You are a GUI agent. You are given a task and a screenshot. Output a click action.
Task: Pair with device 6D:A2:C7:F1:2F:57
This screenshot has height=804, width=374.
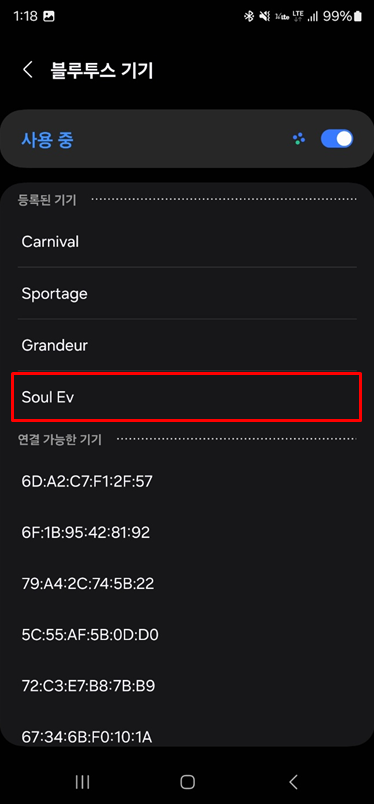click(187, 481)
